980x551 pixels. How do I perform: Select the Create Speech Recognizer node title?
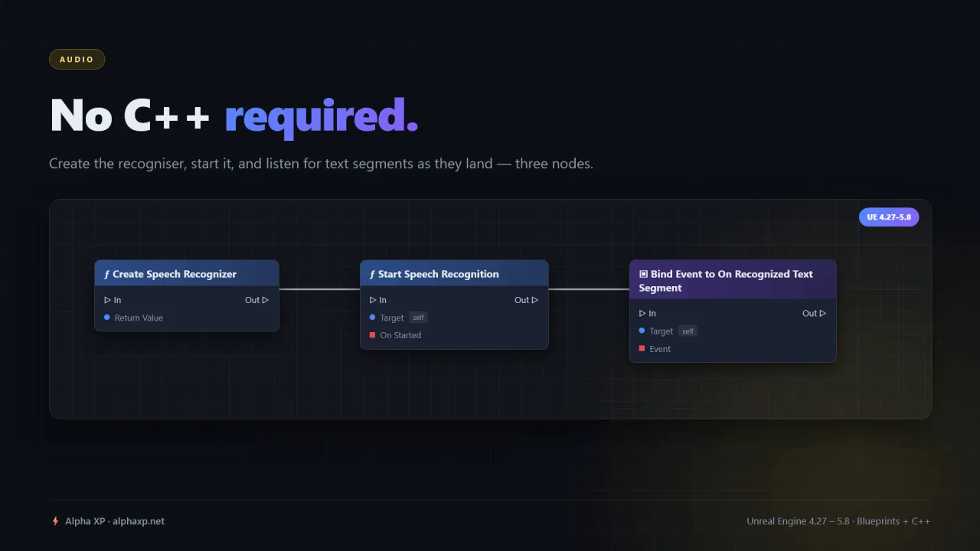click(175, 274)
